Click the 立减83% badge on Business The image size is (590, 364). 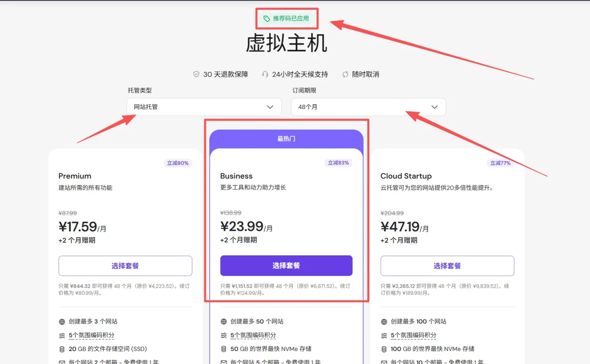pos(338,163)
